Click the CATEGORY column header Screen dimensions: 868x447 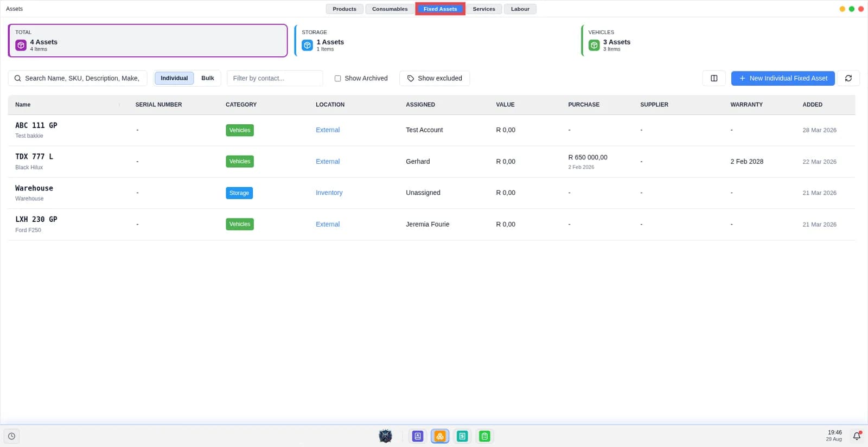[241, 105]
